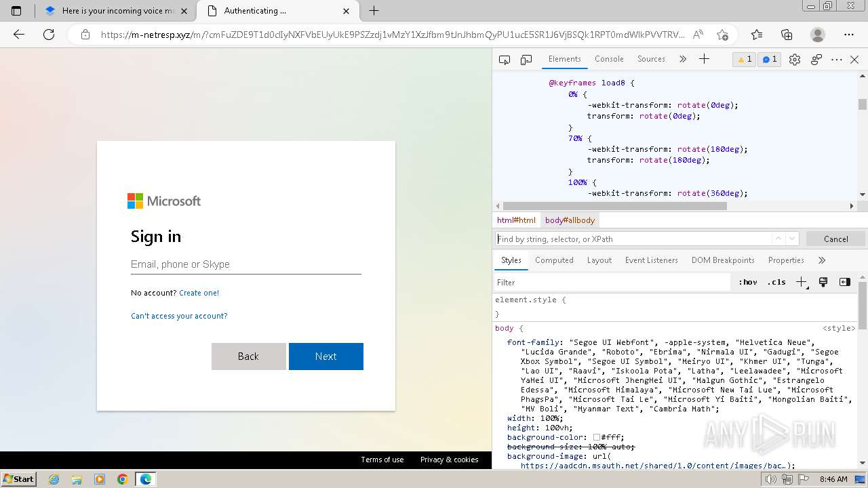Add a new DevTools tool tab
This screenshot has height=488, width=868.
704,60
